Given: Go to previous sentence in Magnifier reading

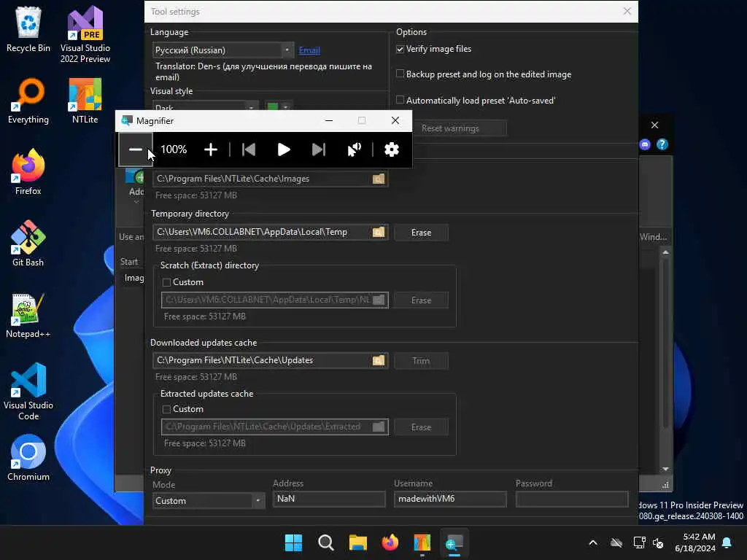Looking at the screenshot, I should (x=249, y=149).
